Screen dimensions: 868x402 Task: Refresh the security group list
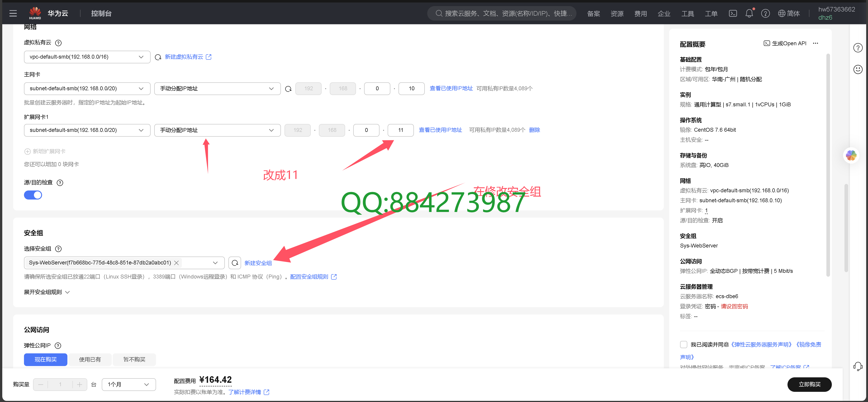[235, 263]
